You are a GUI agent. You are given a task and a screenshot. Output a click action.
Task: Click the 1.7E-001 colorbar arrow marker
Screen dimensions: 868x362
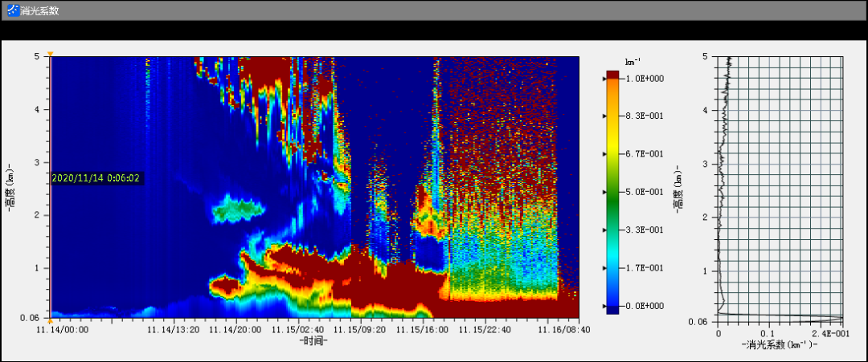[x=605, y=268]
